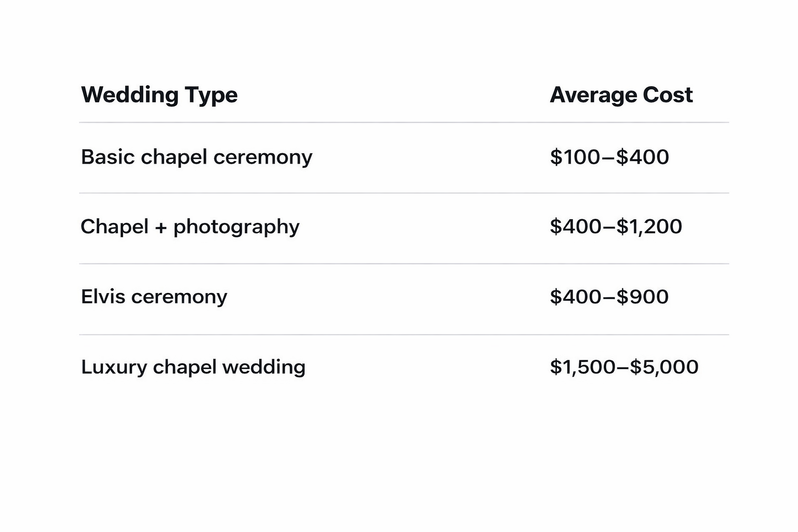Click the word wedding in the last row
The image size is (798, 532).
pyautogui.click(x=263, y=367)
